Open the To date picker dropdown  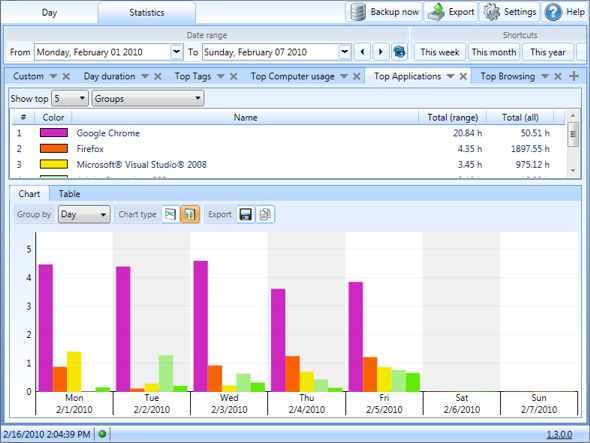[x=345, y=52]
